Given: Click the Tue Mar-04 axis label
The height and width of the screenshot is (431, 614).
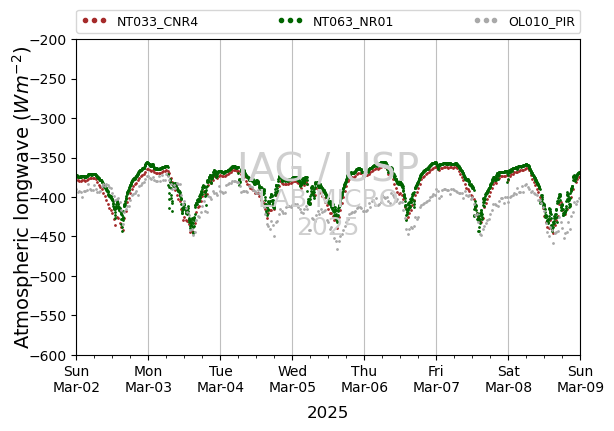Looking at the screenshot, I should pyautogui.click(x=220, y=379).
